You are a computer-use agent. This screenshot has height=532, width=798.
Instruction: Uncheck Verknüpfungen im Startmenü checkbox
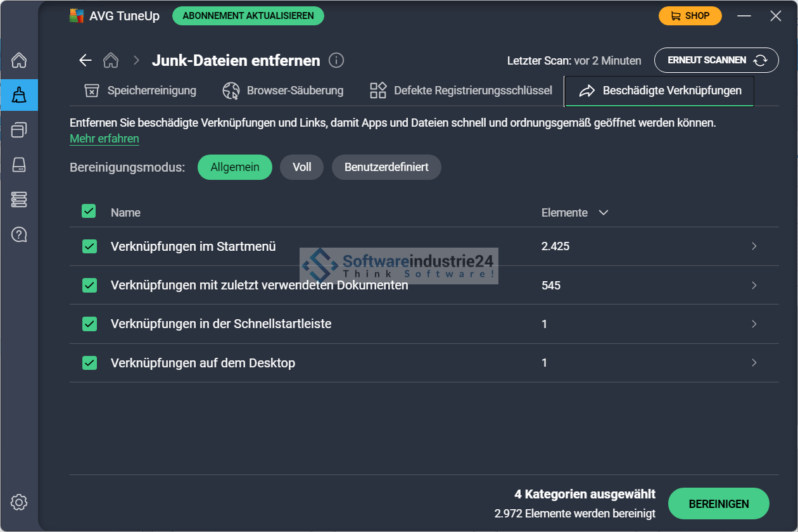pyautogui.click(x=89, y=246)
